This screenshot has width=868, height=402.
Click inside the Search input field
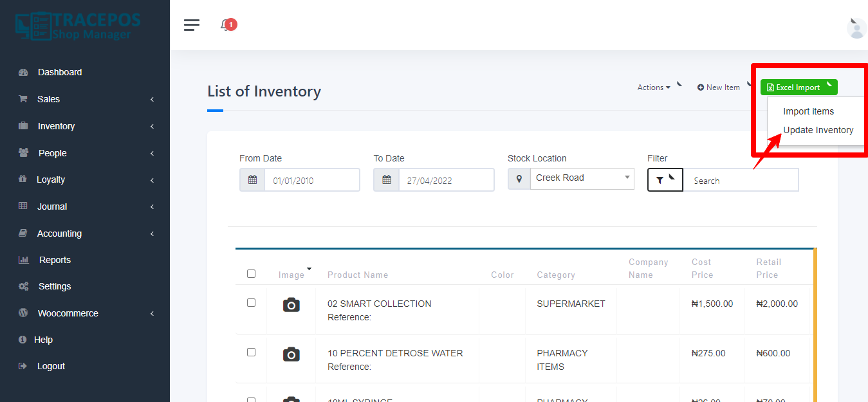(740, 180)
